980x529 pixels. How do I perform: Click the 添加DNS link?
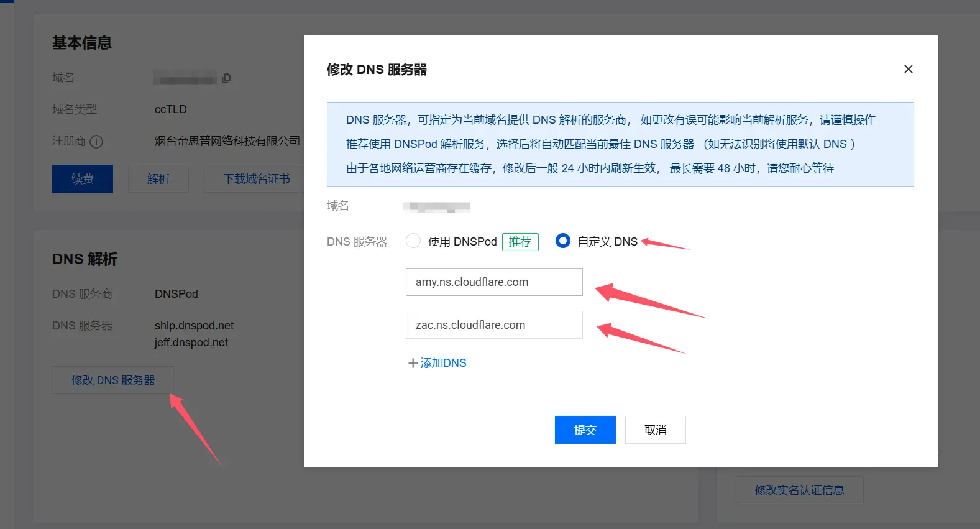[x=437, y=363]
